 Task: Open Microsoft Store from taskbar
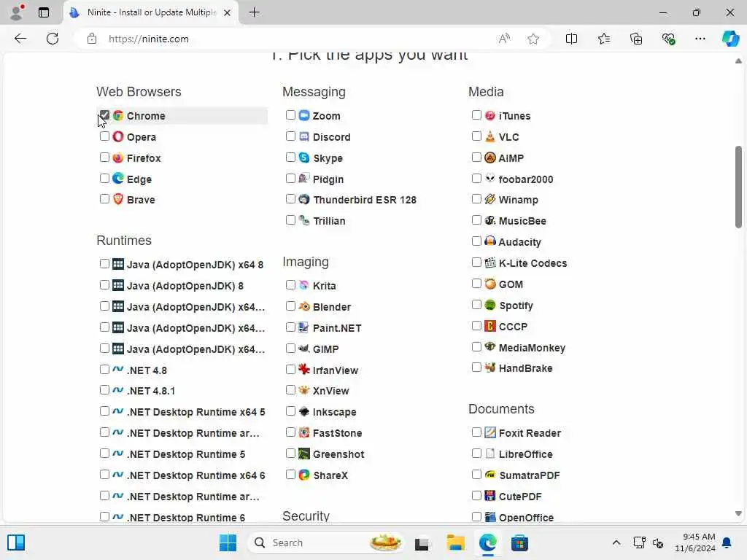pyautogui.click(x=519, y=542)
